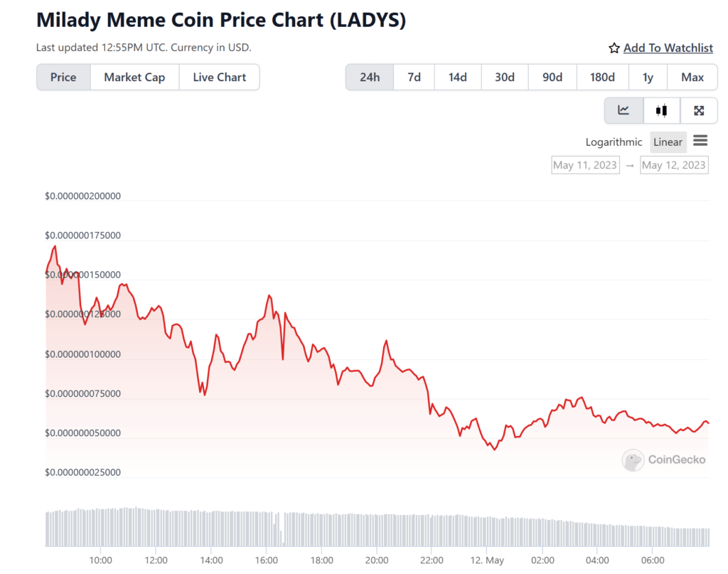Switch to candlestick chart view
The width and height of the screenshot is (728, 574).
(x=661, y=110)
